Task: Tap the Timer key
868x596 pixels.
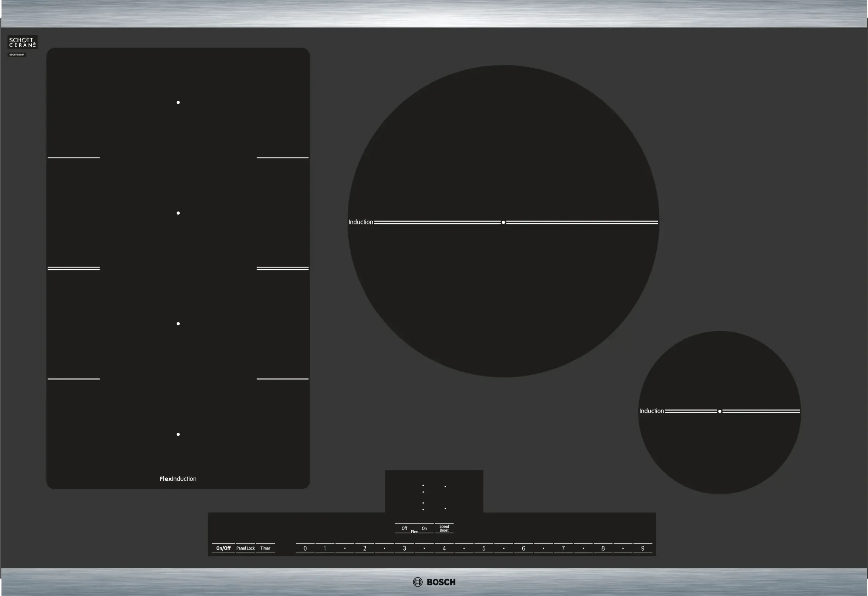Action: (265, 548)
